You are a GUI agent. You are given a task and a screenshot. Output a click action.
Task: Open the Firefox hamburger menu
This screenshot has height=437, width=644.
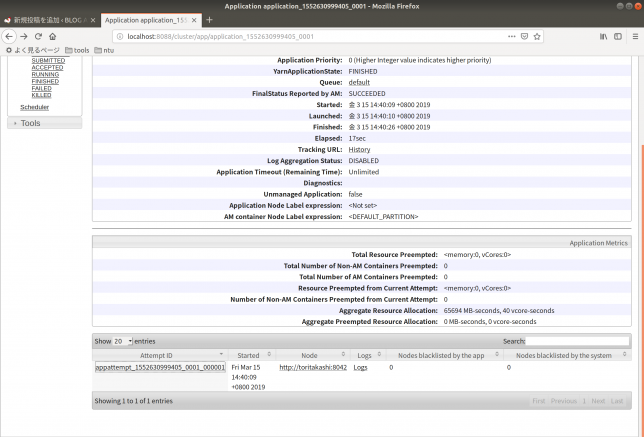(x=633, y=36)
